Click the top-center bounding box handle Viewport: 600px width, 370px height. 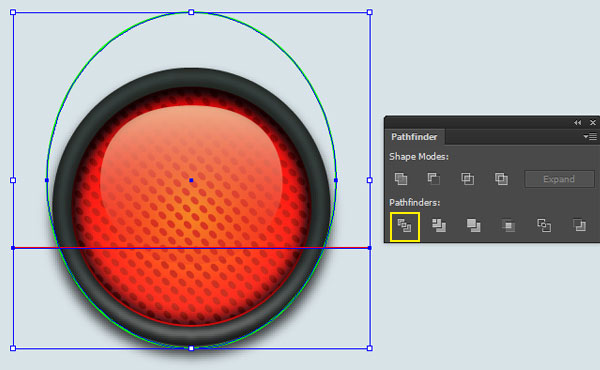coord(191,12)
